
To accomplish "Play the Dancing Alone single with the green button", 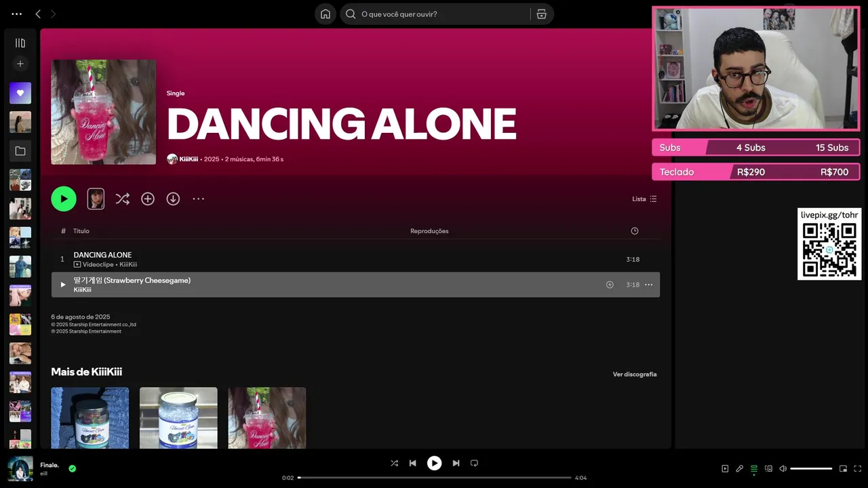I will 64,199.
